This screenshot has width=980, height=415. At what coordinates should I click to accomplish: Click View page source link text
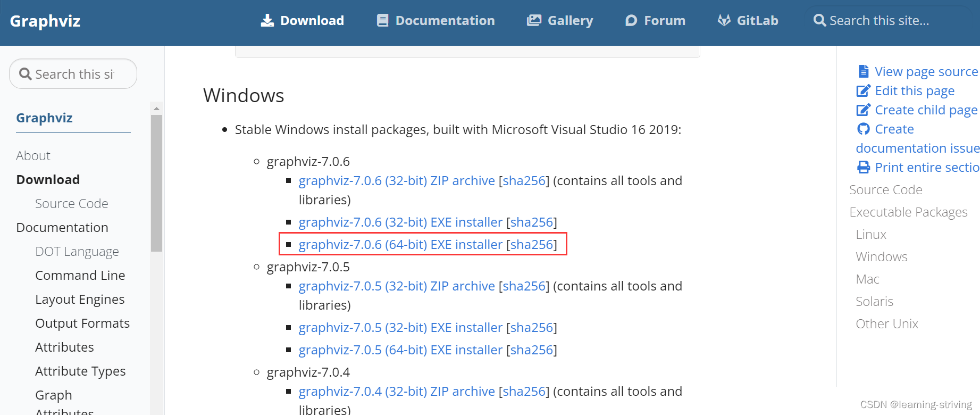click(x=926, y=71)
